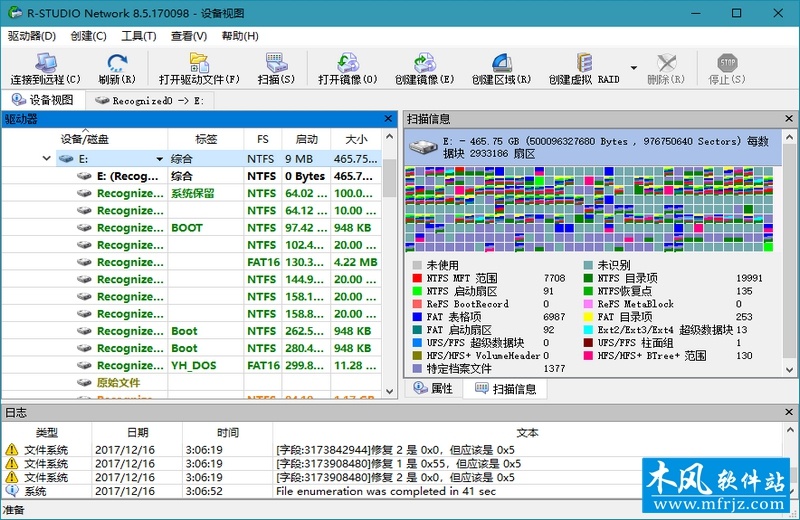
Task: Open the dropdown arrow beside 创建虚拟 RAID
Action: (x=633, y=69)
